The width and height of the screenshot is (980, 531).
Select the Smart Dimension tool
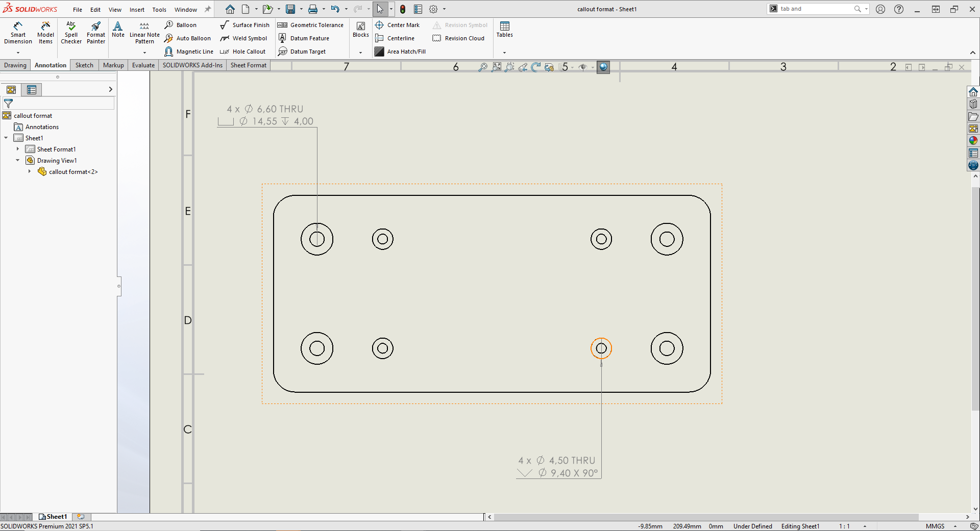pos(18,33)
